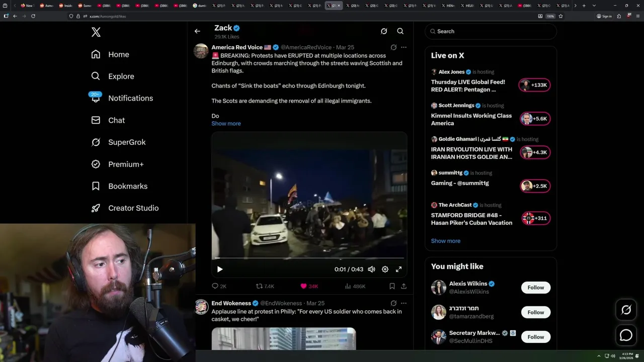The image size is (644, 362).
Task: Open more options on End Wokeness post
Action: [404, 303]
